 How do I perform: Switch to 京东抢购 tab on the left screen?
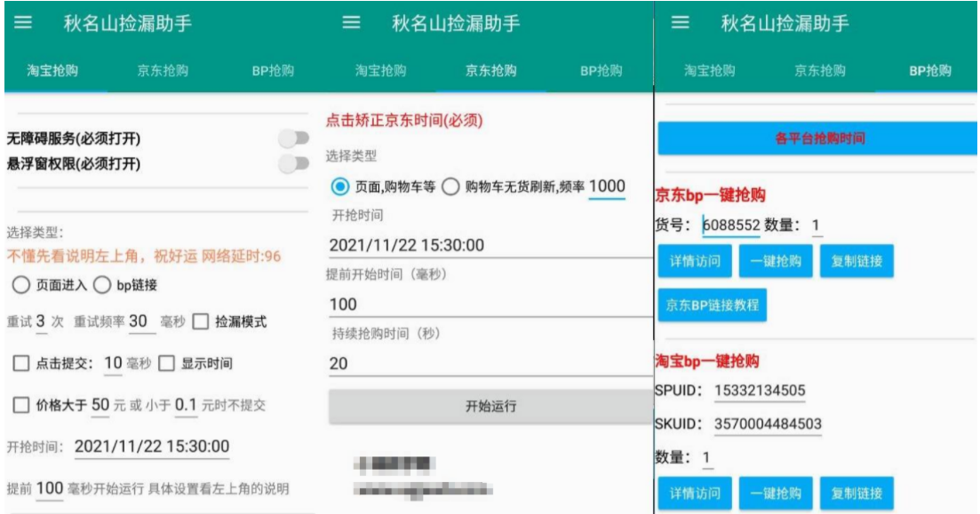(x=163, y=70)
